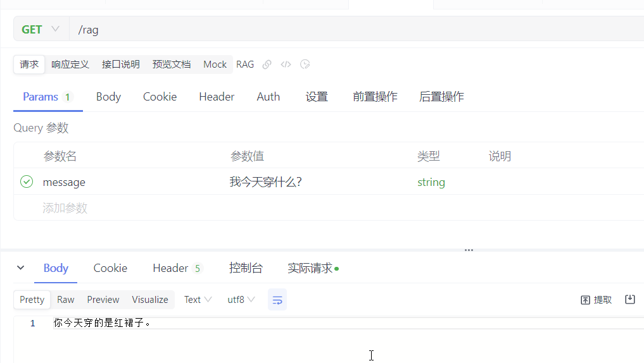
Task: Open the 后置操作 tab
Action: point(441,97)
